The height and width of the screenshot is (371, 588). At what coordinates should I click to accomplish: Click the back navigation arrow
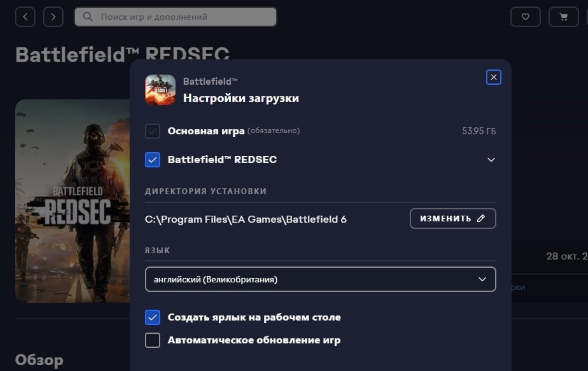click(25, 17)
